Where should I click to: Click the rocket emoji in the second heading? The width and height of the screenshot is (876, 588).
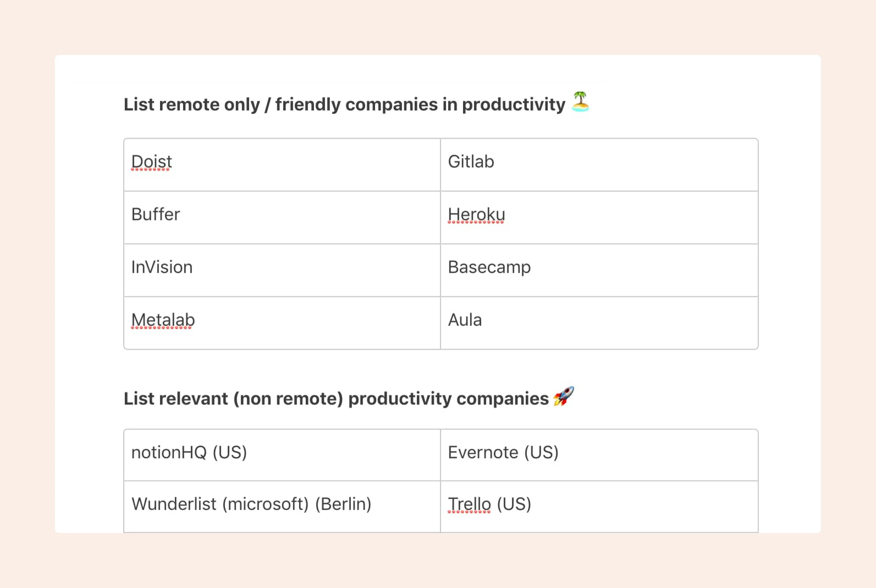coord(563,396)
